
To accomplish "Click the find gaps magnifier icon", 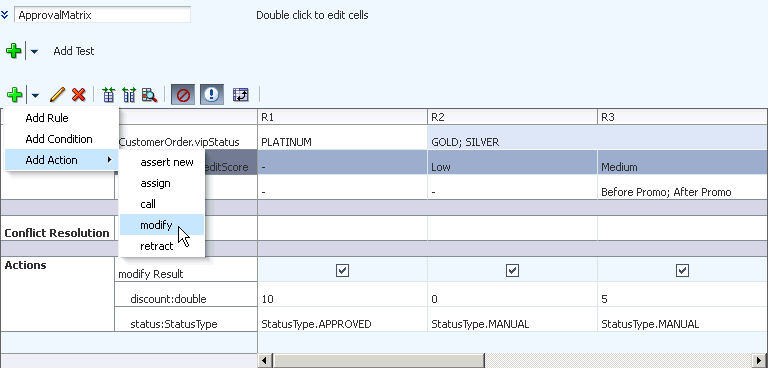I will click(x=149, y=95).
